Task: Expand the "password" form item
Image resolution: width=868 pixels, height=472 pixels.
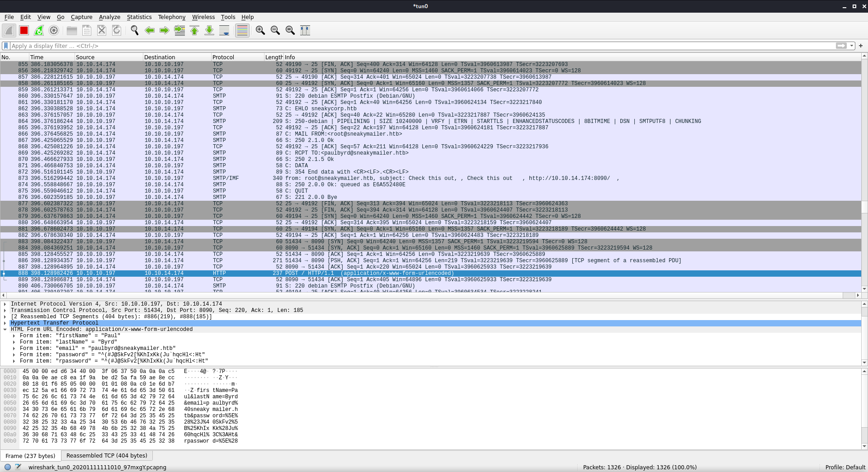Action: click(14, 354)
